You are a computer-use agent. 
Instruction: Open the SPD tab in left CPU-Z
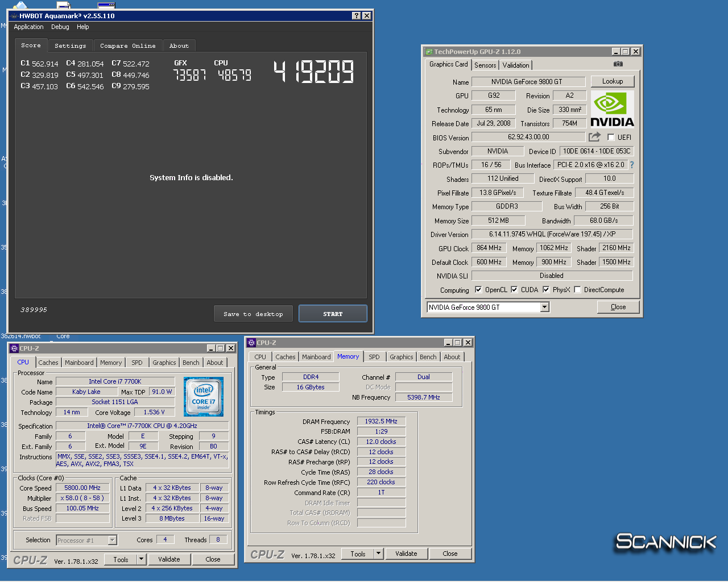(137, 363)
